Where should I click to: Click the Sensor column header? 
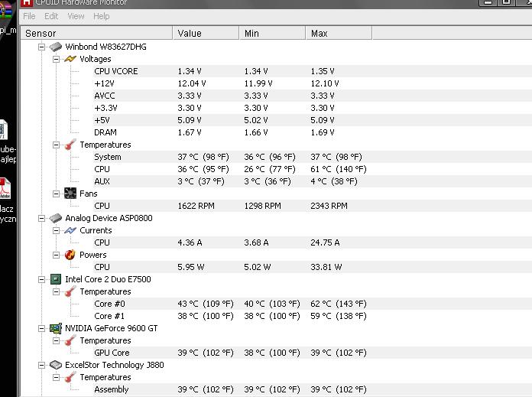(97, 34)
